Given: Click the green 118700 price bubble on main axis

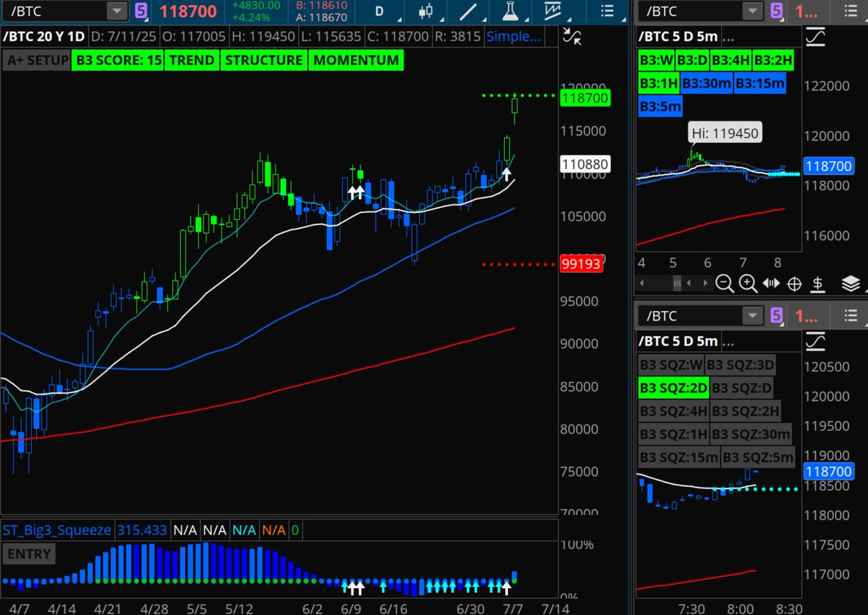Looking at the screenshot, I should click(584, 98).
